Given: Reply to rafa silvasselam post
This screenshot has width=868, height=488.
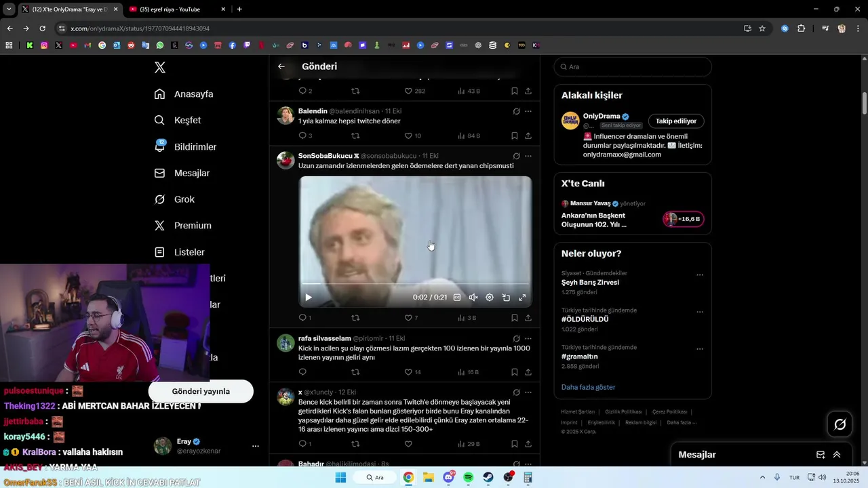Looking at the screenshot, I should pos(302,372).
